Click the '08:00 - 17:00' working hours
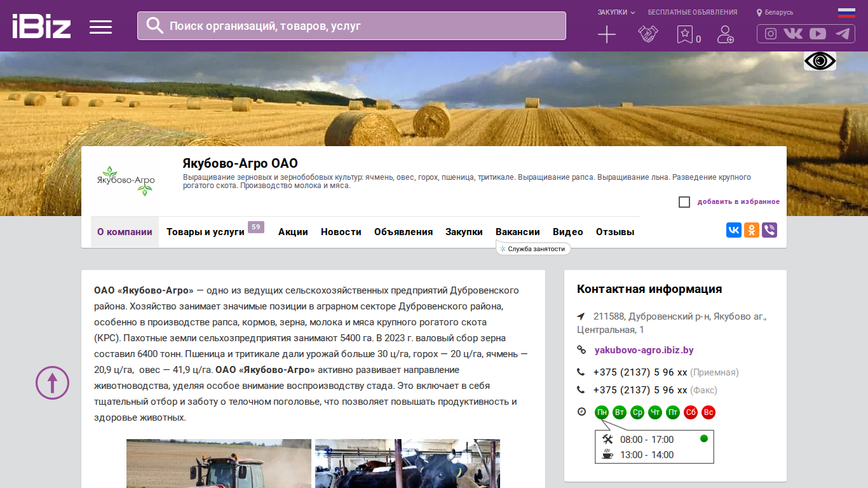 coord(647,440)
